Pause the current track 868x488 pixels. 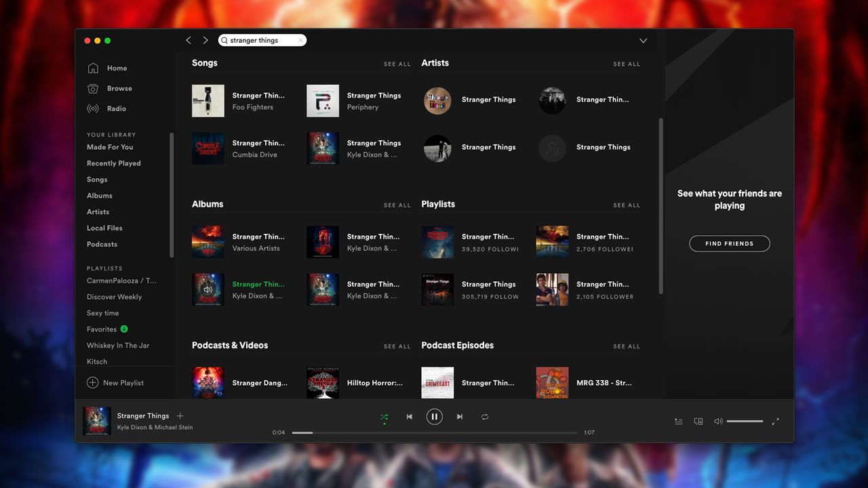pyautogui.click(x=435, y=417)
